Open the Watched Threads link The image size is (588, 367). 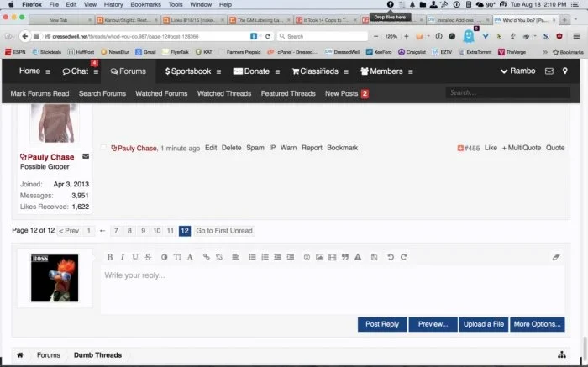click(x=224, y=93)
